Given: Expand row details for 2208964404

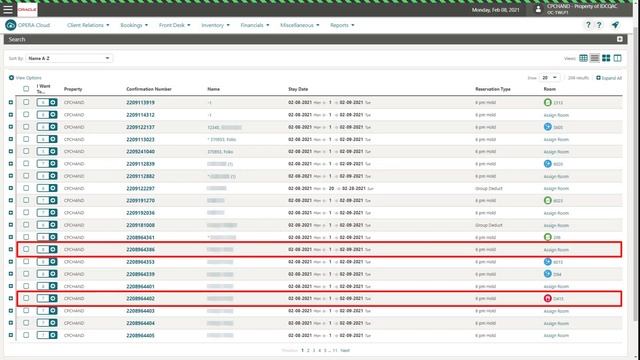Looking at the screenshot, I should click(11, 323).
